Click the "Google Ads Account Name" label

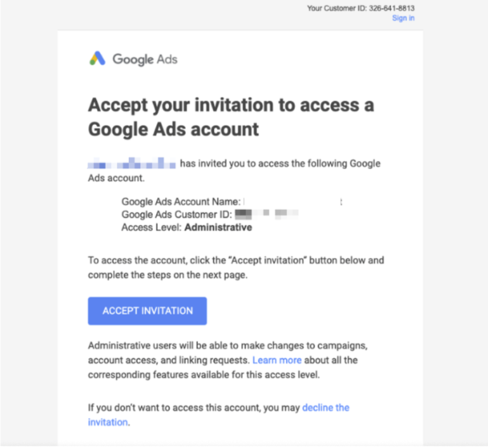coord(181,202)
